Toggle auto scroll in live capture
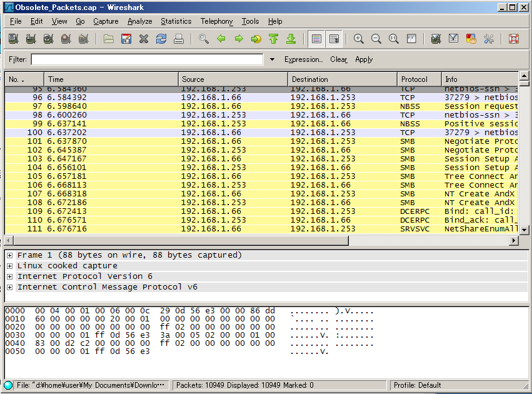This screenshot has width=532, height=394. 334,39
